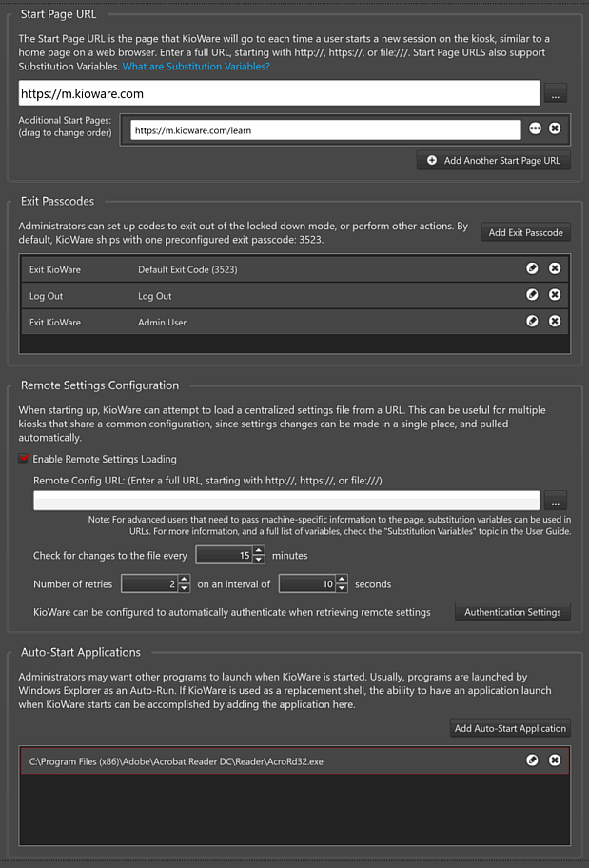589x868 pixels.
Task: Edit the Log Out passcode entry
Action: coord(532,294)
